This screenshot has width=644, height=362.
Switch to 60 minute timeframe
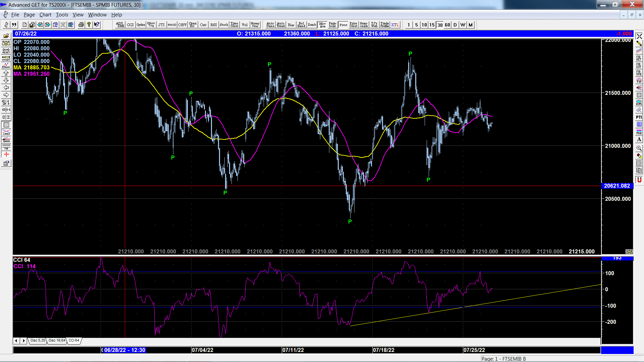[447, 25]
